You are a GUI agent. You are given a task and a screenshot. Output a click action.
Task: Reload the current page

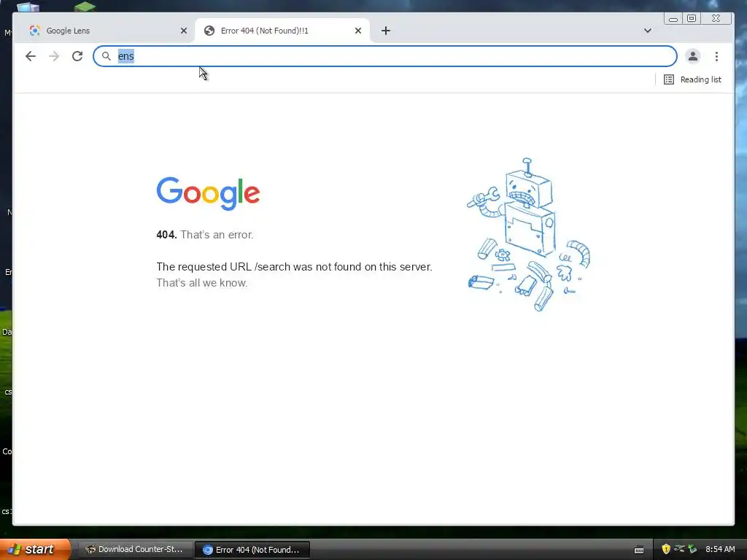[77, 56]
